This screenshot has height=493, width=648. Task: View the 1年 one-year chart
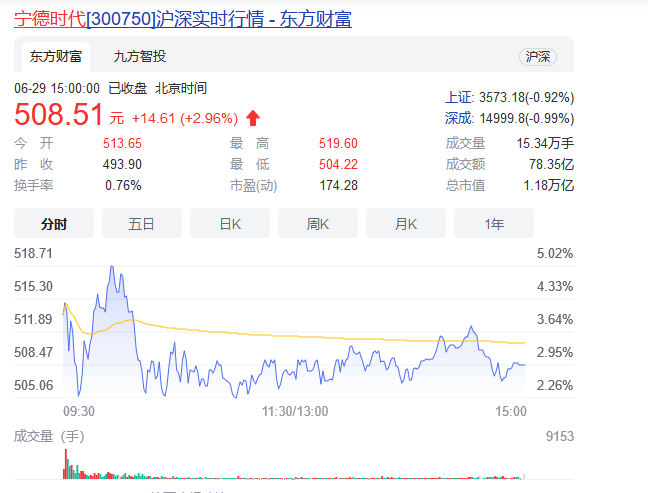pos(493,223)
